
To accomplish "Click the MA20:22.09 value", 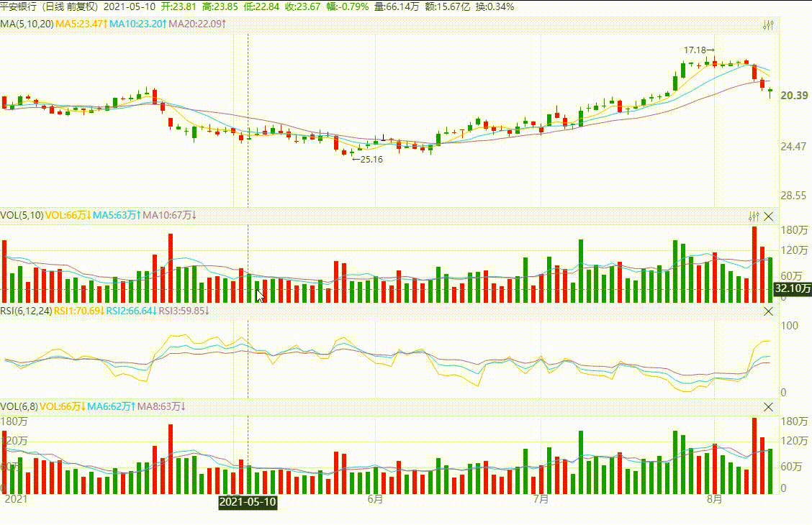I will click(197, 24).
